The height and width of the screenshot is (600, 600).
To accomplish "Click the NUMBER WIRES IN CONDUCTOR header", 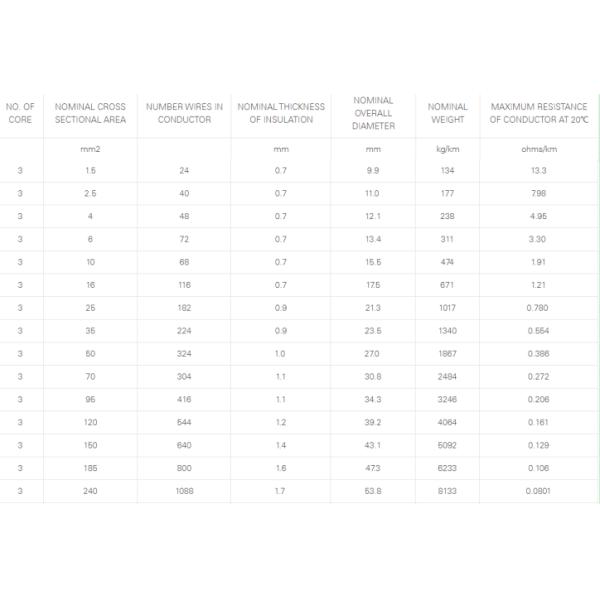I will point(184,113).
